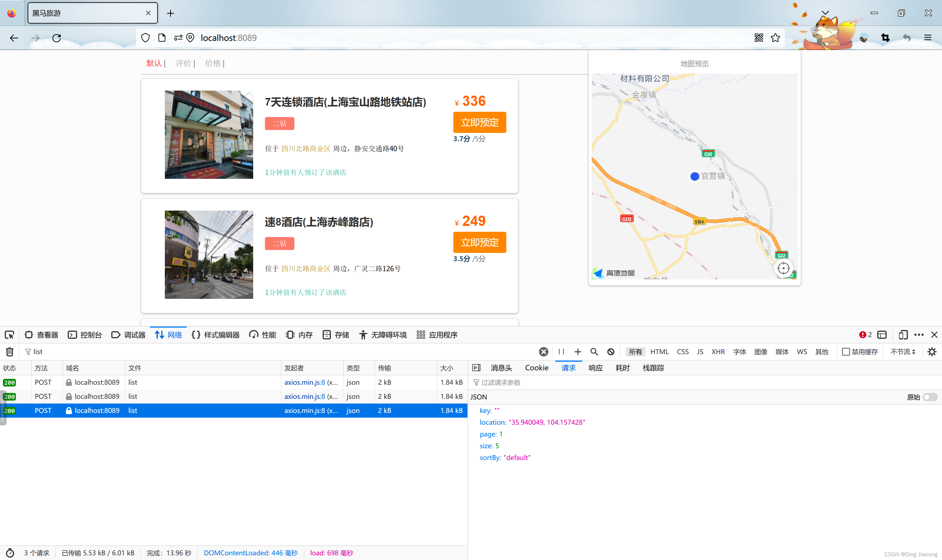Screen dimensions: 942x560
Task: Show the 耗时 timings tab
Action: (623, 368)
